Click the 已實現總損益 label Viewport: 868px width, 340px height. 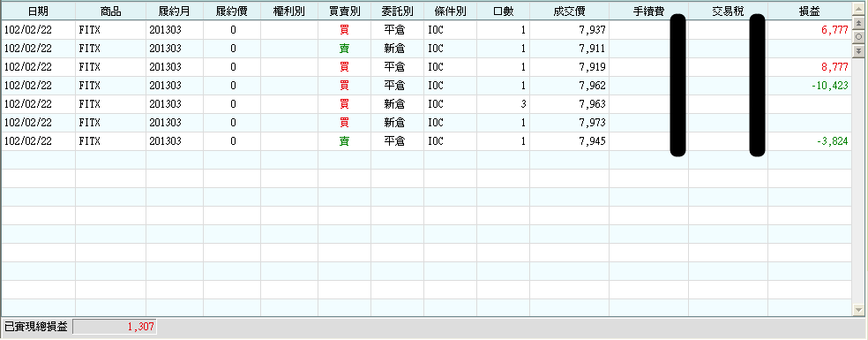click(x=36, y=327)
